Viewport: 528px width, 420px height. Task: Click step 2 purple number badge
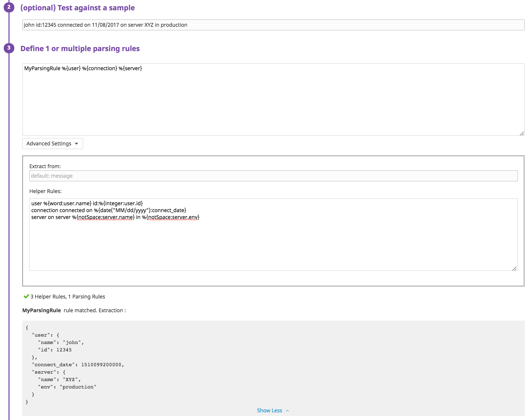9,7
